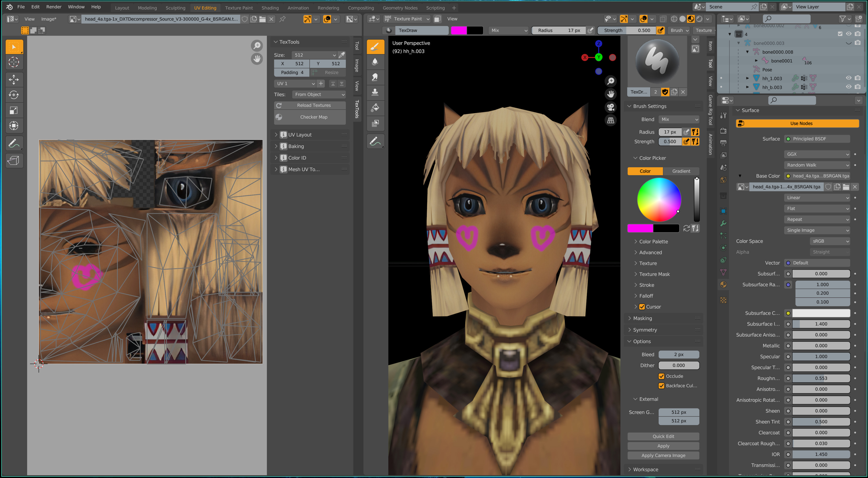Disable the Occlude option
This screenshot has height=478, width=868.
click(x=662, y=376)
